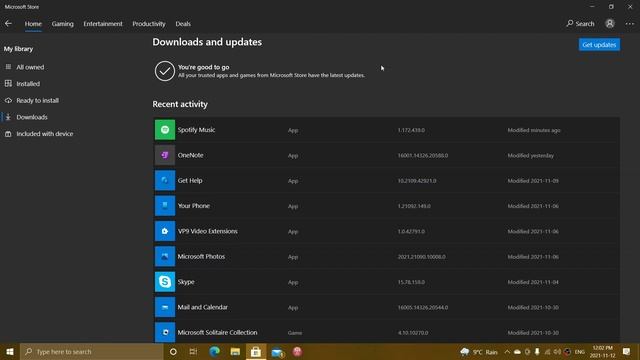The height and width of the screenshot is (360, 640).
Task: Open File Explorer from the taskbar
Action: click(x=235, y=351)
